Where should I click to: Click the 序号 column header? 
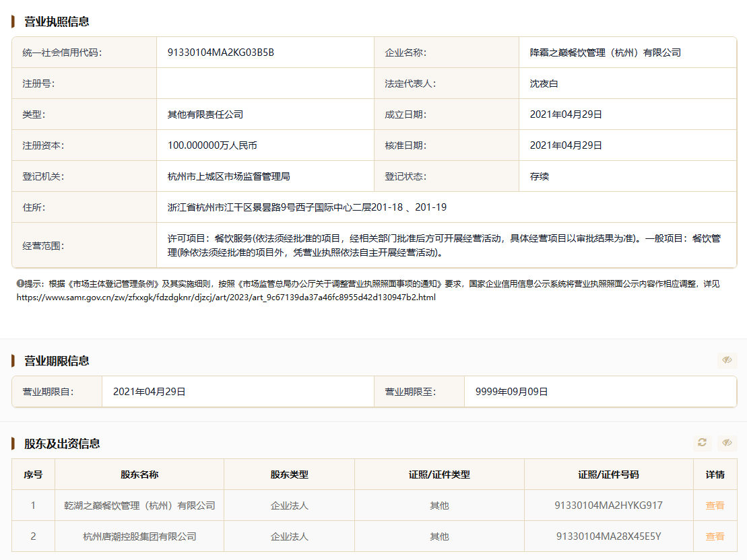(33, 475)
